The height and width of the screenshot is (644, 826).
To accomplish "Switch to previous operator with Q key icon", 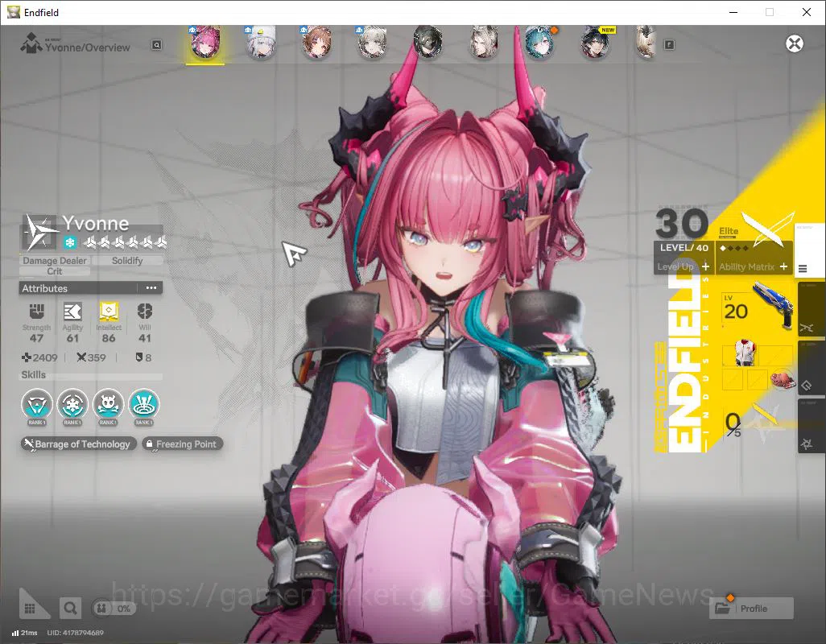I will coord(156,45).
